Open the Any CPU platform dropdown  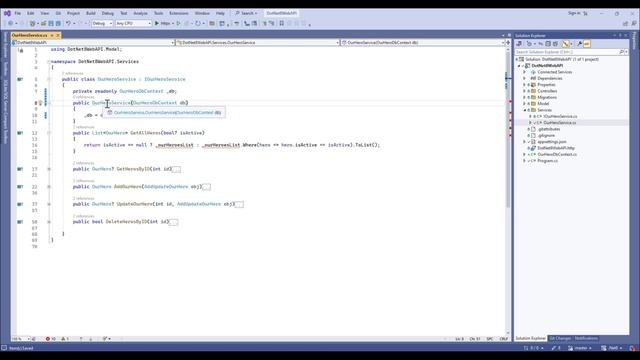coord(133,24)
